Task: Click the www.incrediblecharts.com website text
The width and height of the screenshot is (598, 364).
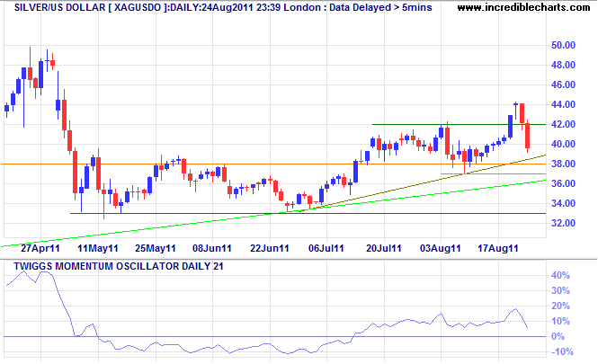Action: click(523, 7)
